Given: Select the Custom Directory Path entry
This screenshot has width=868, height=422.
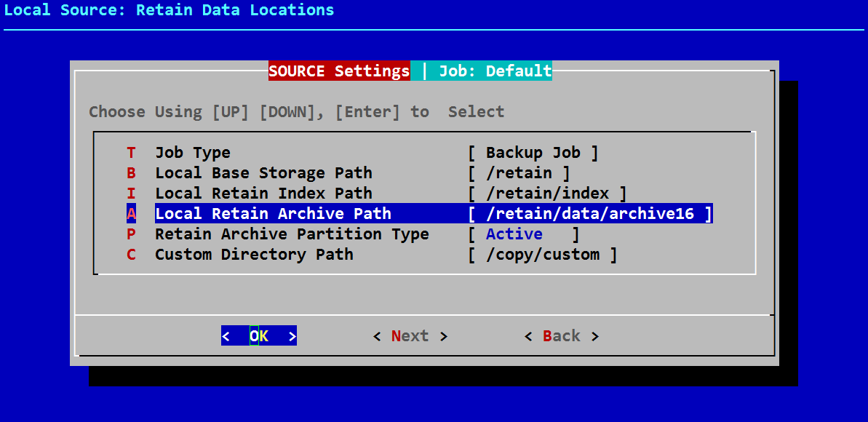Looking at the screenshot, I should coord(254,255).
